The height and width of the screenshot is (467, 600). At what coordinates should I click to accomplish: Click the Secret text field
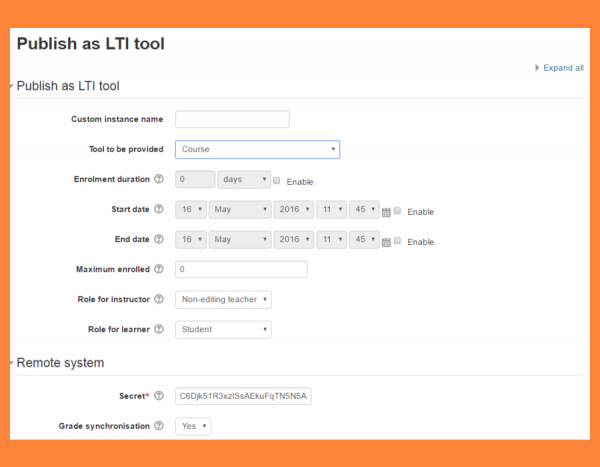243,396
